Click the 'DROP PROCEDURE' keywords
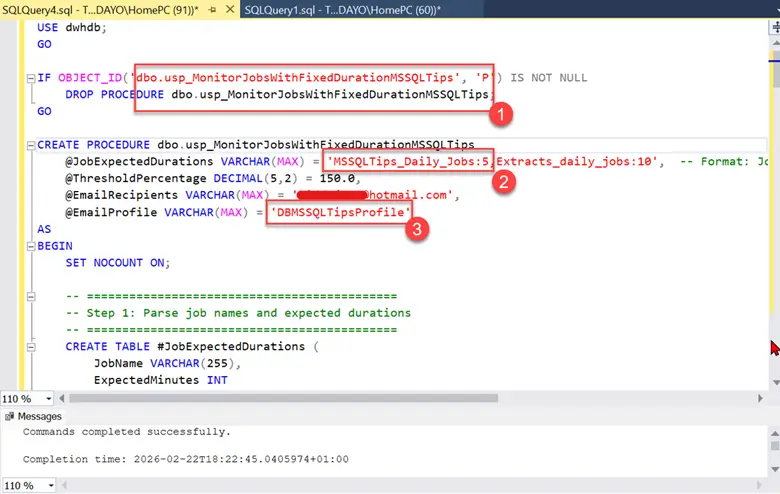This screenshot has width=780, height=494. coord(114,95)
